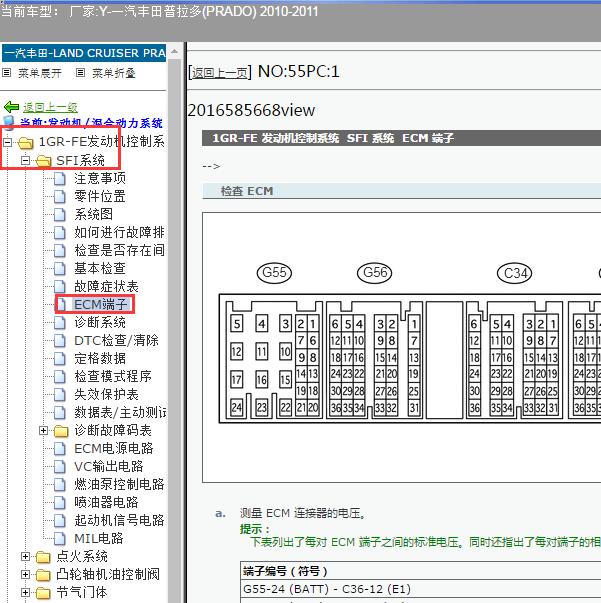Click the G56 connector label
This screenshot has width=601, height=603.
click(x=375, y=273)
